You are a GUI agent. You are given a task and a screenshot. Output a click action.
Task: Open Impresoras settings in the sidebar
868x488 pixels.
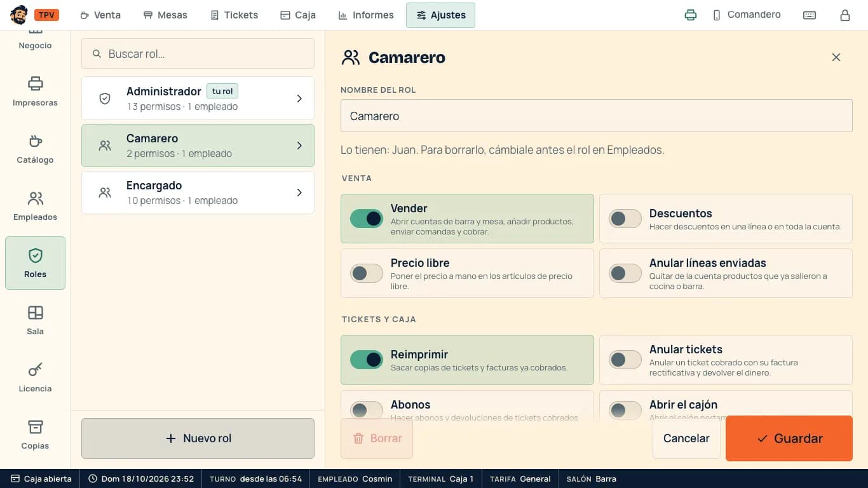[35, 92]
